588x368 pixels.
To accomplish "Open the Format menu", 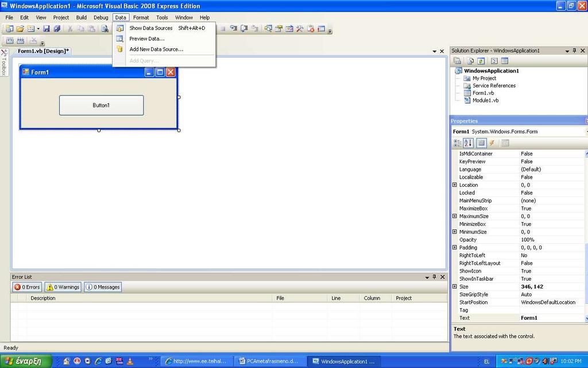I will 141,17.
